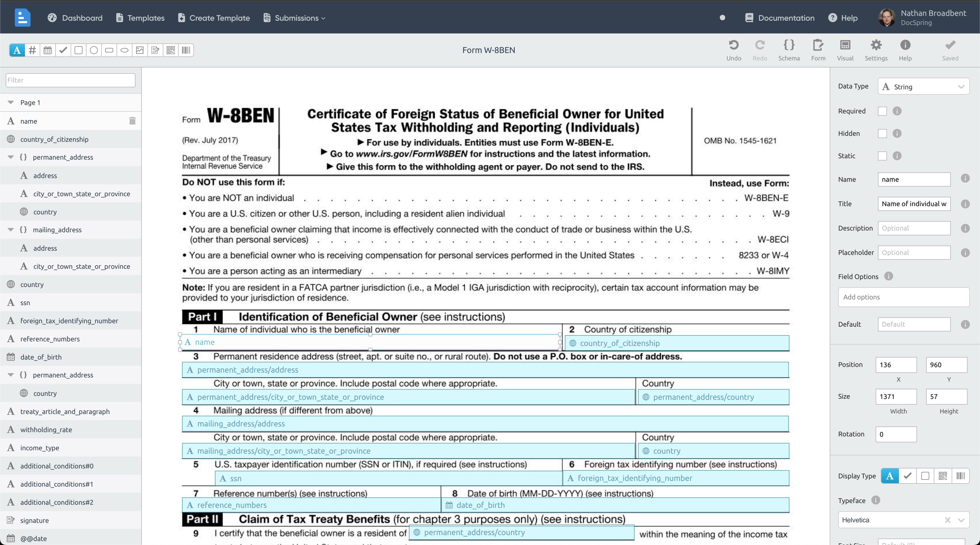Select the signature field tool
This screenshot has height=545, width=980.
point(155,50)
